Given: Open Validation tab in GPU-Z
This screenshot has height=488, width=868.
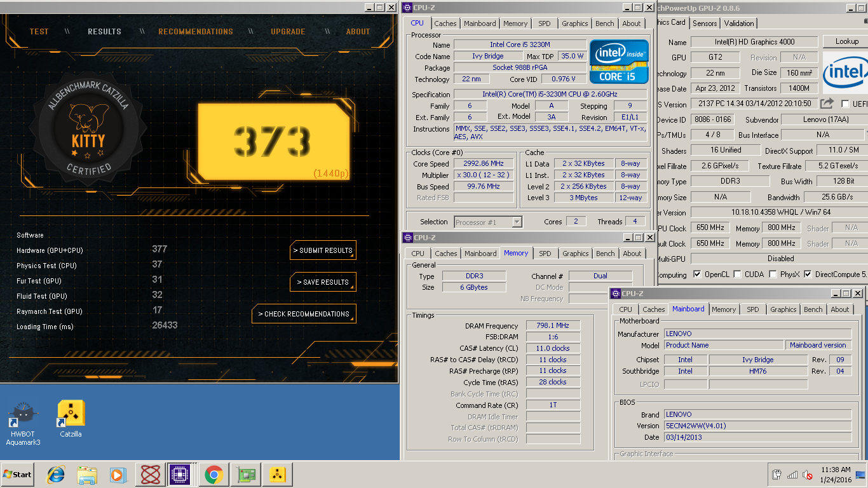Looking at the screenshot, I should (x=739, y=23).
